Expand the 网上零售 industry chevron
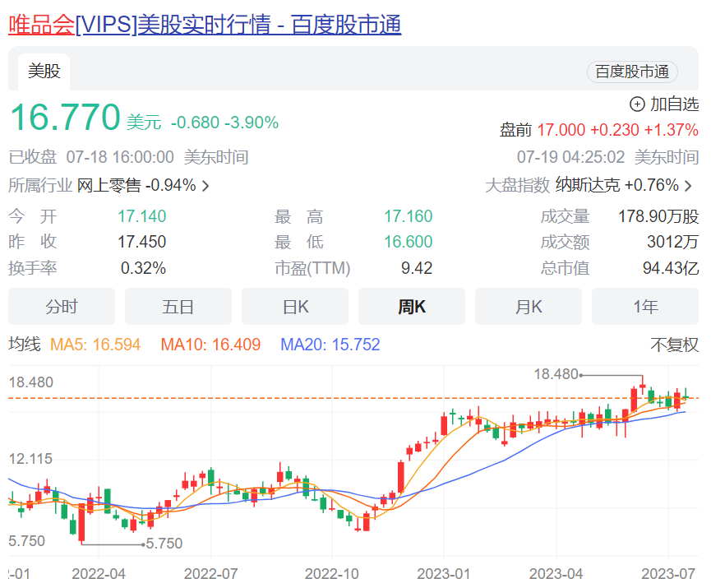This screenshot has width=711, height=588. [x=205, y=186]
